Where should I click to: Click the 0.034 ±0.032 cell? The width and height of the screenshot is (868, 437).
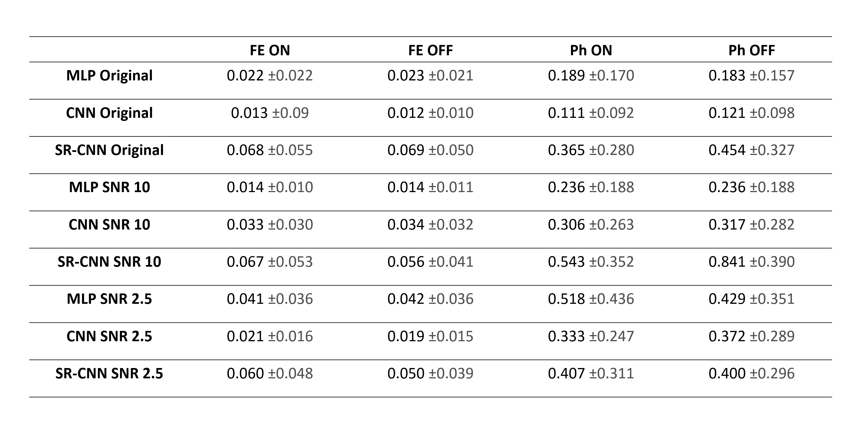pyautogui.click(x=430, y=225)
